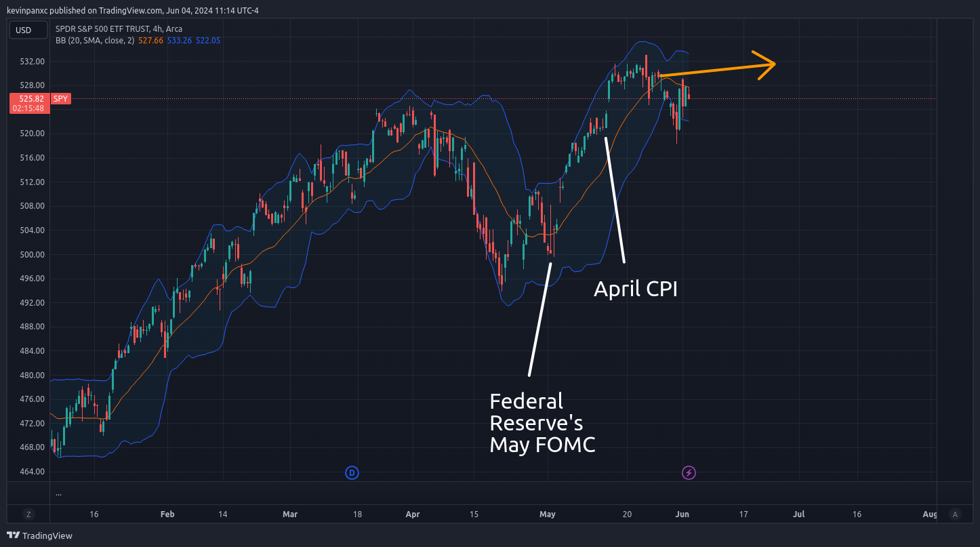
Task: Click the 522.05 BB lower value
Action: (208, 41)
